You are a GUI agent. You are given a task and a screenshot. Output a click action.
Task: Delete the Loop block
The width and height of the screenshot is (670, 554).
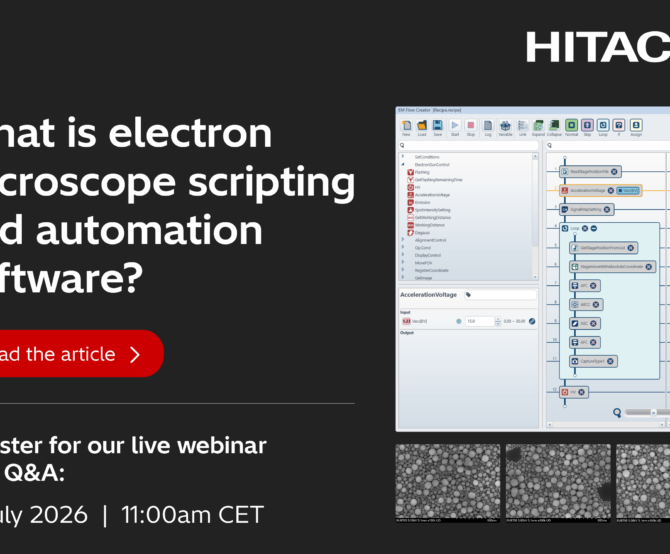(585, 229)
